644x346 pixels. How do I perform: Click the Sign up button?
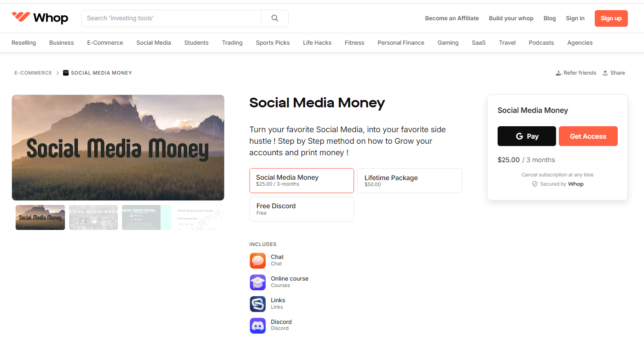coord(611,18)
